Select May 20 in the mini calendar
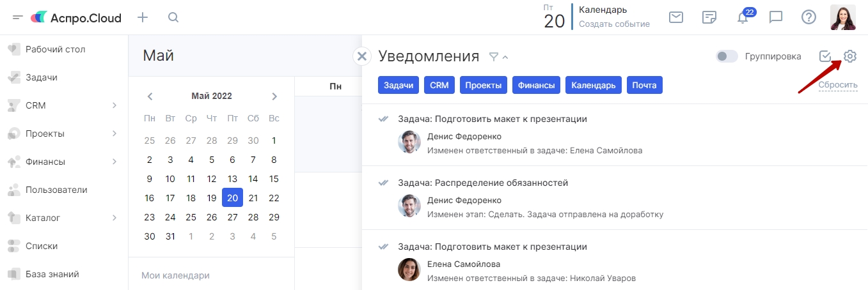 coord(232,198)
